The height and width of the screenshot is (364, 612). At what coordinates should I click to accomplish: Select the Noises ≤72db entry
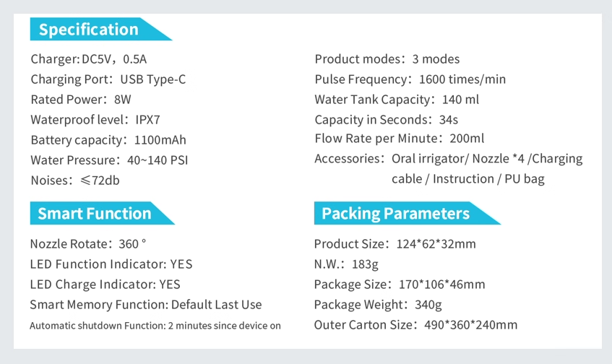pos(75,181)
